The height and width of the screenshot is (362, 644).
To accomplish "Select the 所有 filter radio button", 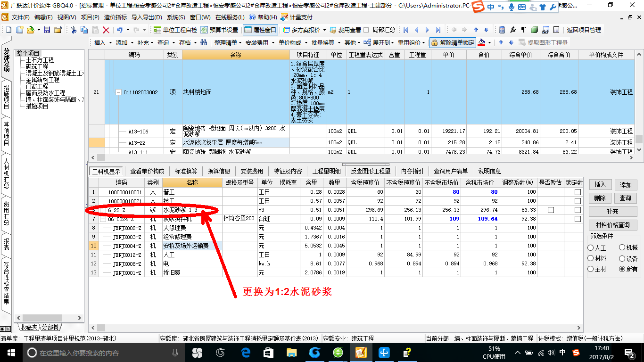I will click(x=622, y=269).
